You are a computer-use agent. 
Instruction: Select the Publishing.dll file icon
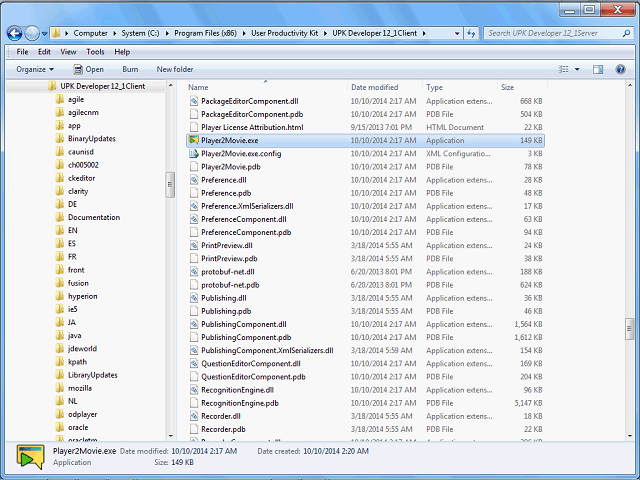[x=193, y=298]
